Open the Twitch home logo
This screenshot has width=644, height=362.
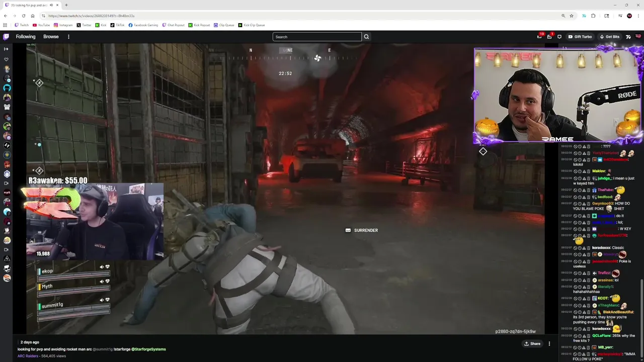point(6,37)
